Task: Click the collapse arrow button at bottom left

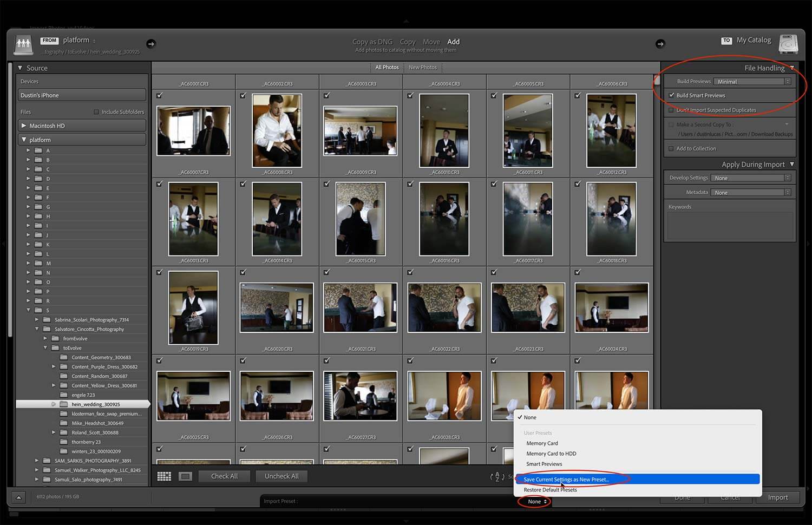Action: pyautogui.click(x=18, y=497)
